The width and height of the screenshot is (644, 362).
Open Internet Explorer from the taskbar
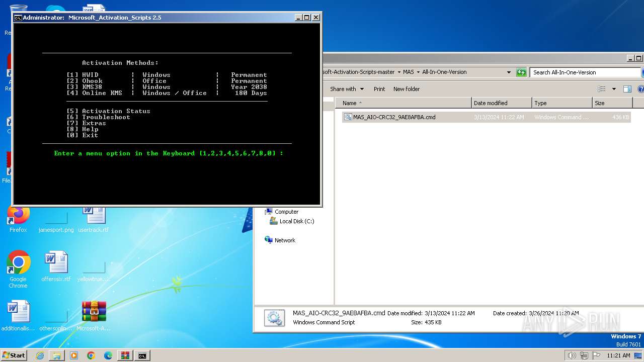40,355
